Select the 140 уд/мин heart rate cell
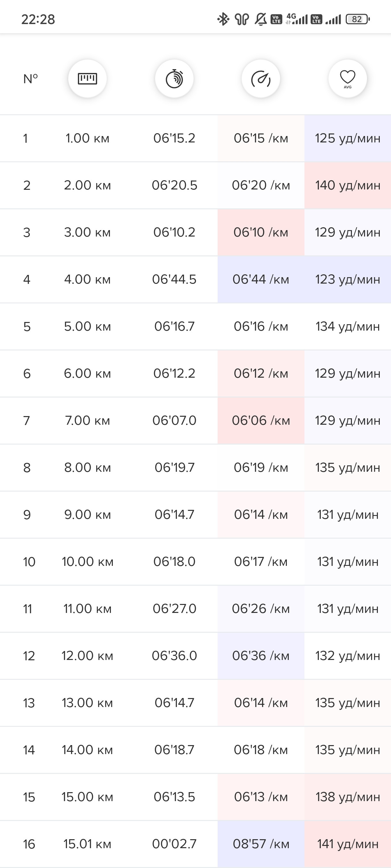391x868 pixels. tap(347, 185)
